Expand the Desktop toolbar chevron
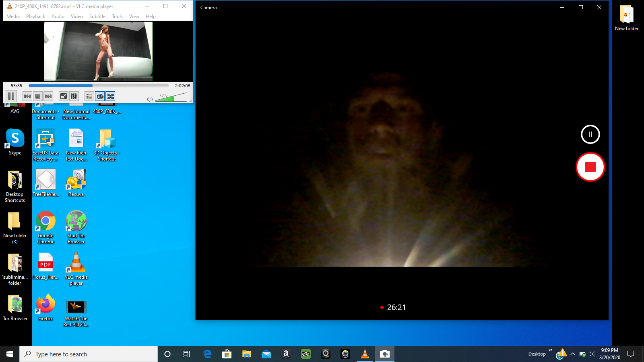This screenshot has height=362, width=644. click(551, 350)
